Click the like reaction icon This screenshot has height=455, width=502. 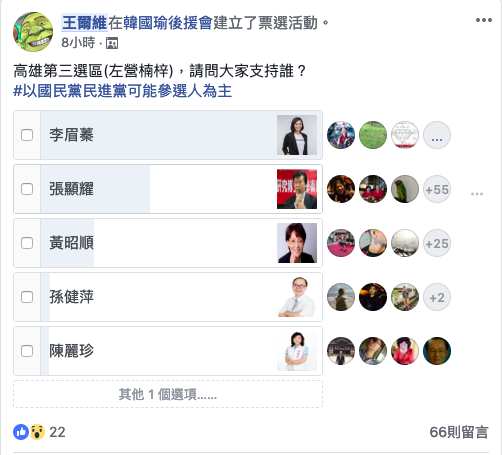(x=21, y=432)
